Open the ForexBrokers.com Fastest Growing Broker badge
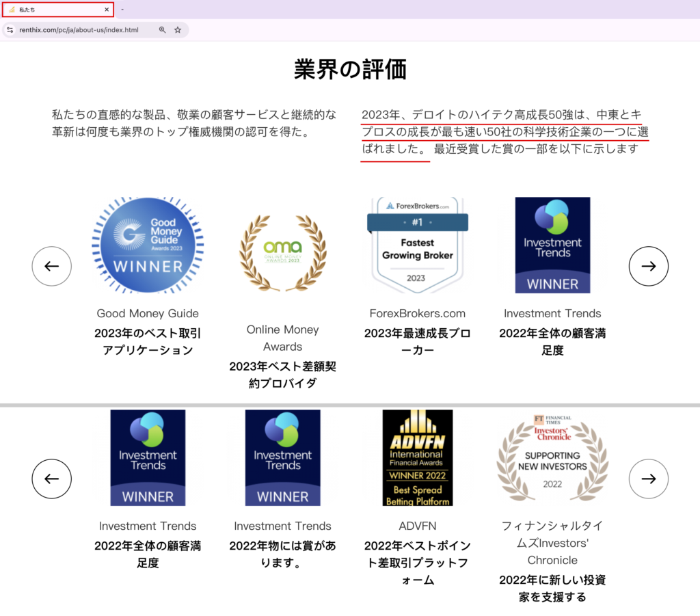Viewport: 700px width, 616px height. (418, 245)
